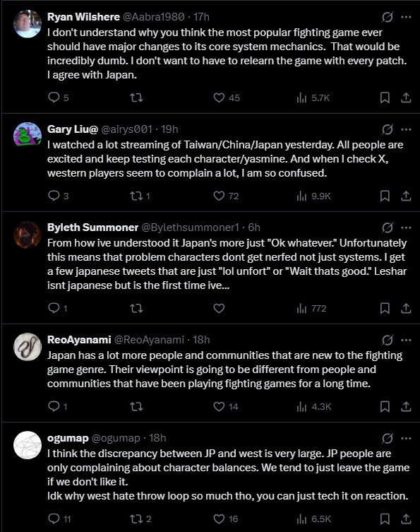Reply to Ryan Wilshere's tweet
420x532 pixels.
[x=54, y=97]
